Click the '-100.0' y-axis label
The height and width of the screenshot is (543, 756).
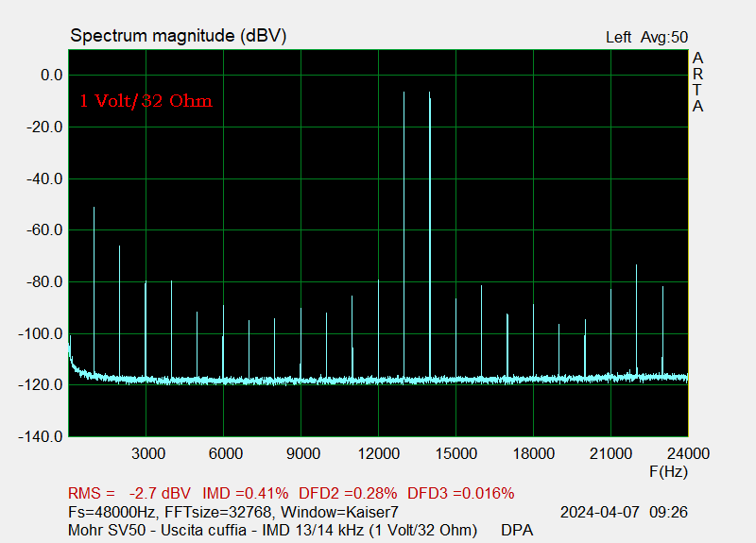(41, 333)
